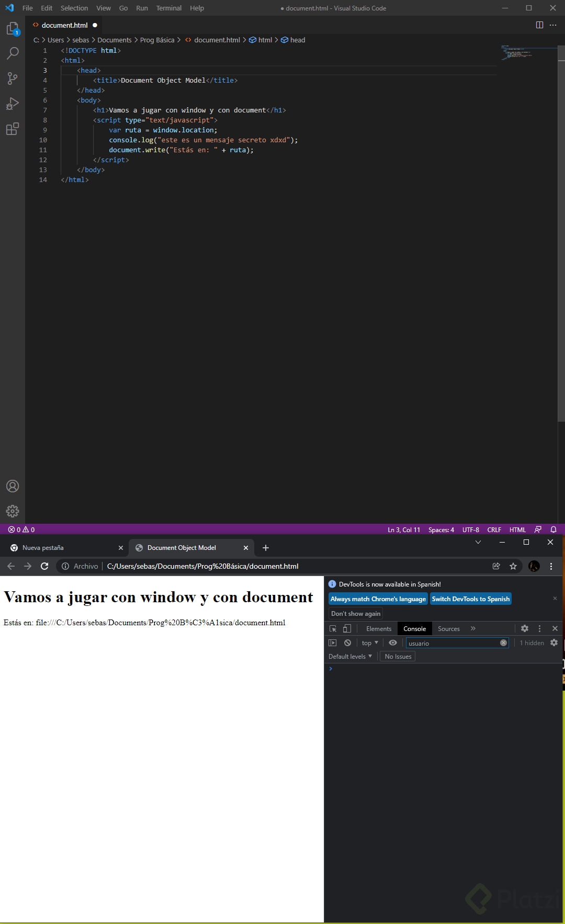Clear the console filter text
This screenshot has height=924, width=565.
[x=503, y=643]
